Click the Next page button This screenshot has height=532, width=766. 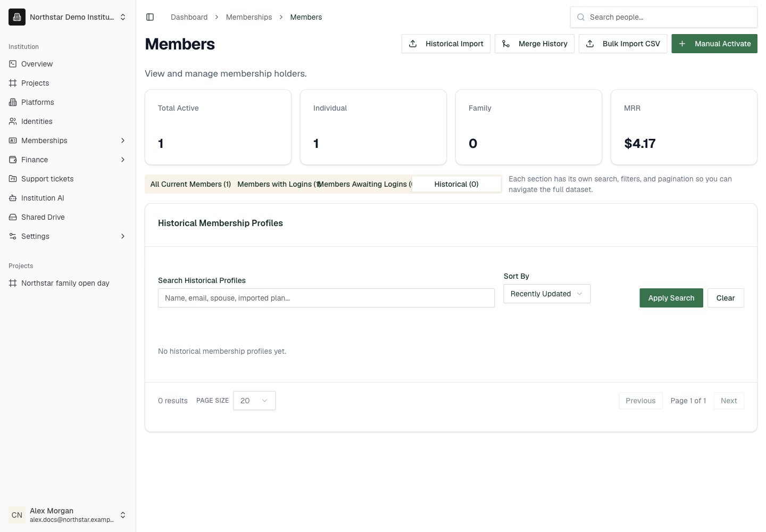pyautogui.click(x=729, y=401)
